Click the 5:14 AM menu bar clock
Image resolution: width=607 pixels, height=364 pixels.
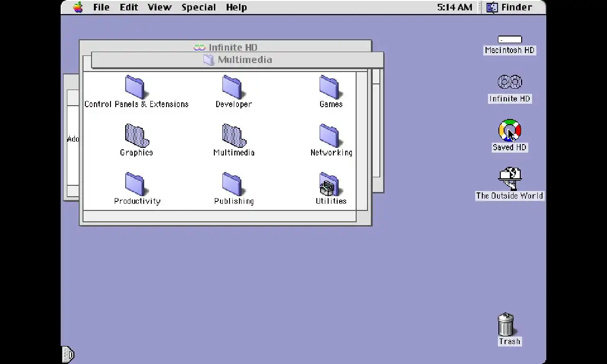tap(454, 7)
